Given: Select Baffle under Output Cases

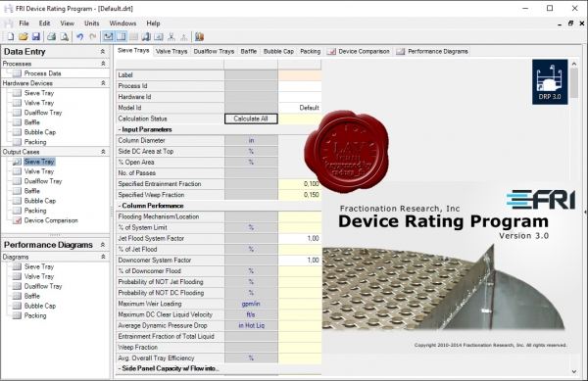Looking at the screenshot, I should click(32, 191).
